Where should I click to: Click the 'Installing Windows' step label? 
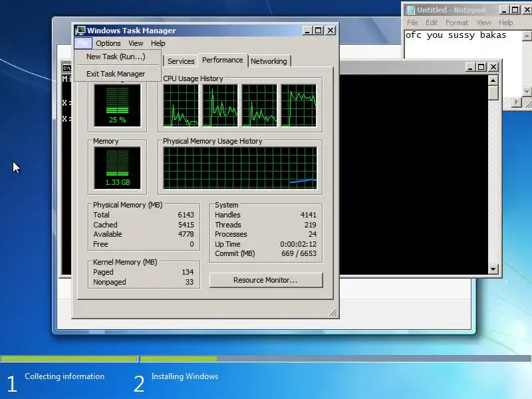pyautogui.click(x=185, y=376)
